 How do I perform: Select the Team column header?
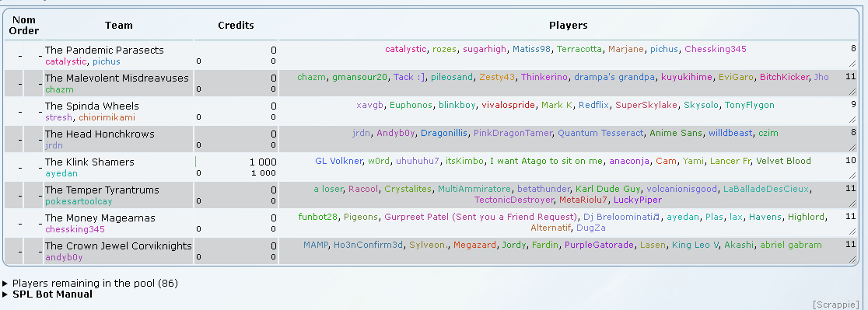pyautogui.click(x=118, y=26)
